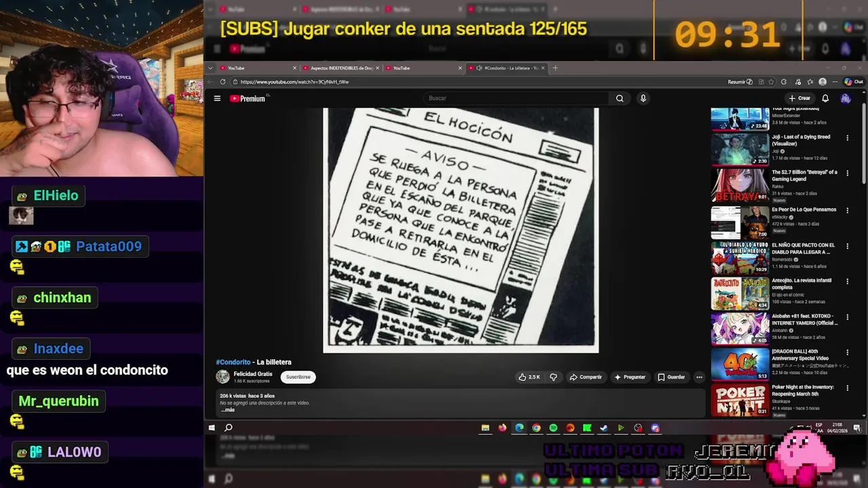Image resolution: width=868 pixels, height=488 pixels.
Task: Click the Crear button
Action: click(800, 98)
